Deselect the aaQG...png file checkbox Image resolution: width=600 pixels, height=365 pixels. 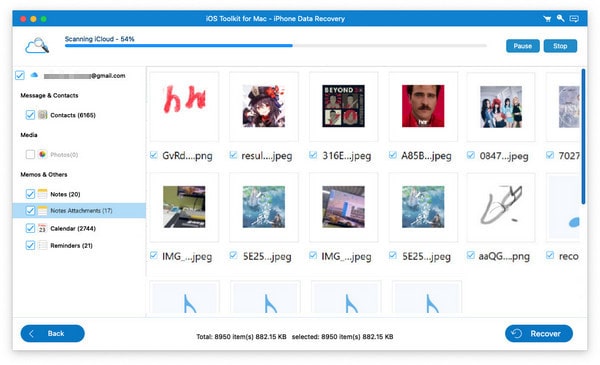point(471,255)
